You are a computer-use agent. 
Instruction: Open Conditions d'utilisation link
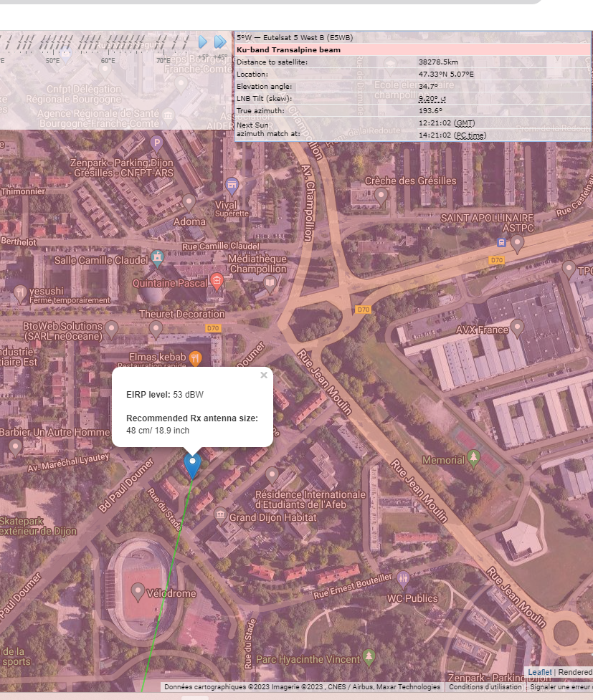pos(485,686)
